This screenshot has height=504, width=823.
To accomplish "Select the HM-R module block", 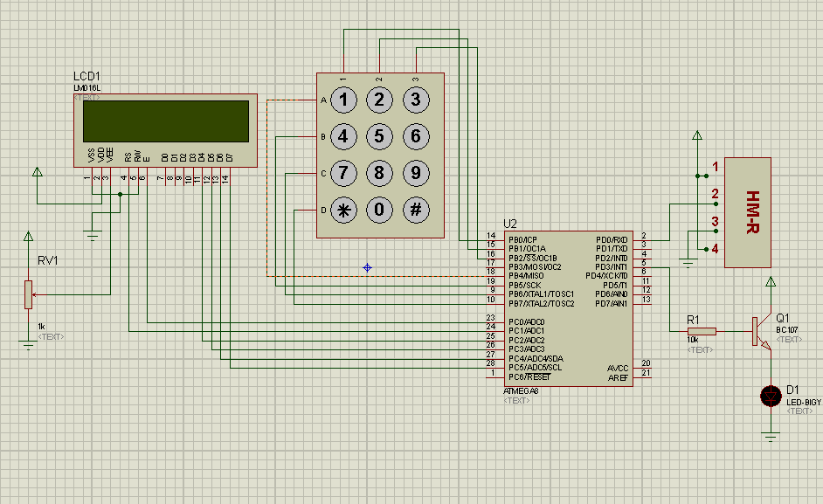I will click(x=749, y=212).
